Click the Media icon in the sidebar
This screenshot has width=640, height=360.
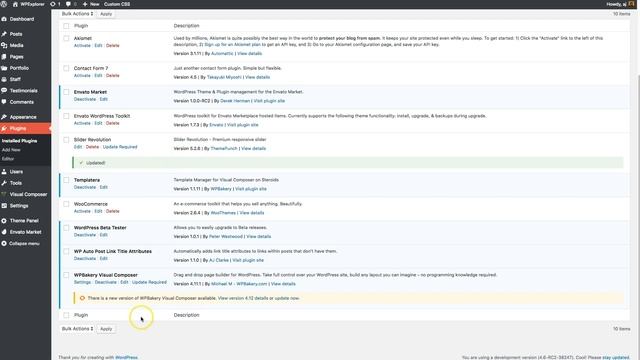pyautogui.click(x=4, y=45)
